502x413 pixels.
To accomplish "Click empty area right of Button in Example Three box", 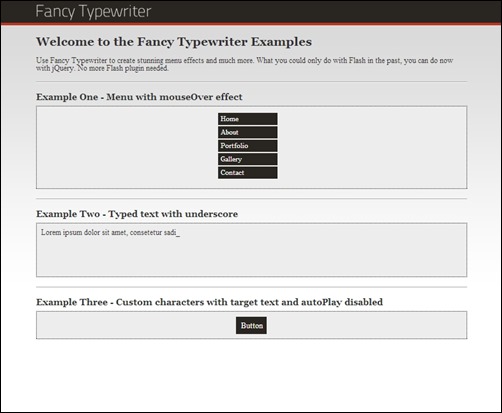I will 367,325.
